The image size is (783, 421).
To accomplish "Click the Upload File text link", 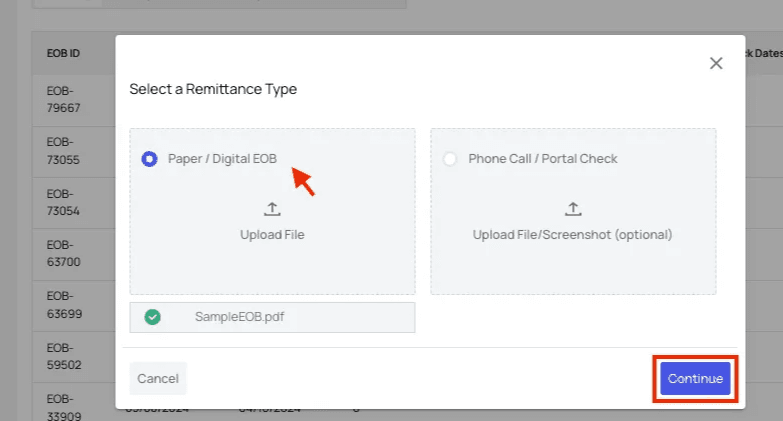I will point(272,235).
